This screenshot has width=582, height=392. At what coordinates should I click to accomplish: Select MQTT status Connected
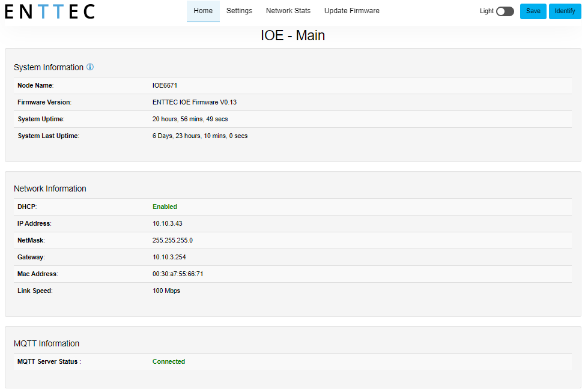169,361
